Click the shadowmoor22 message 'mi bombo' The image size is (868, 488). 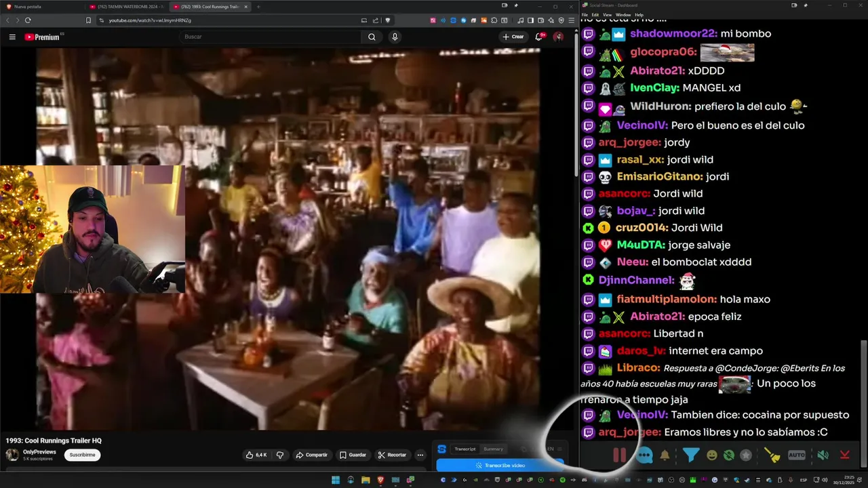tap(746, 33)
